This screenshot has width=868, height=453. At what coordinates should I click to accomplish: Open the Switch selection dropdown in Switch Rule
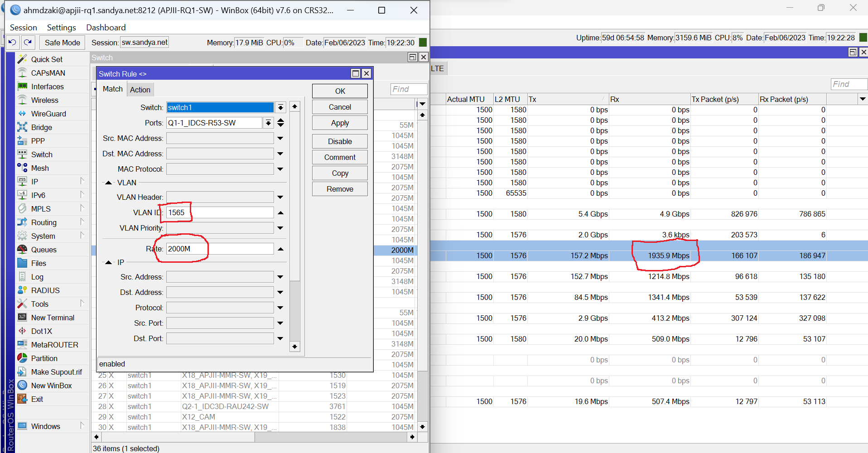(x=280, y=107)
